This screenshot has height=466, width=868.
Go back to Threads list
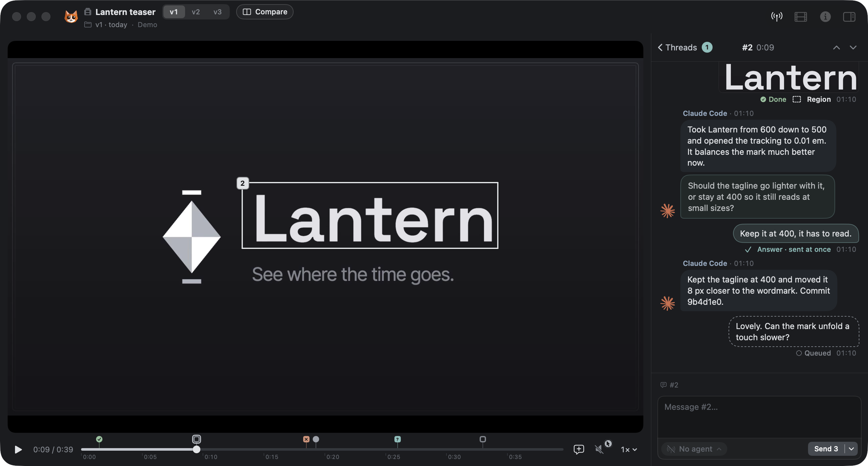click(x=677, y=48)
